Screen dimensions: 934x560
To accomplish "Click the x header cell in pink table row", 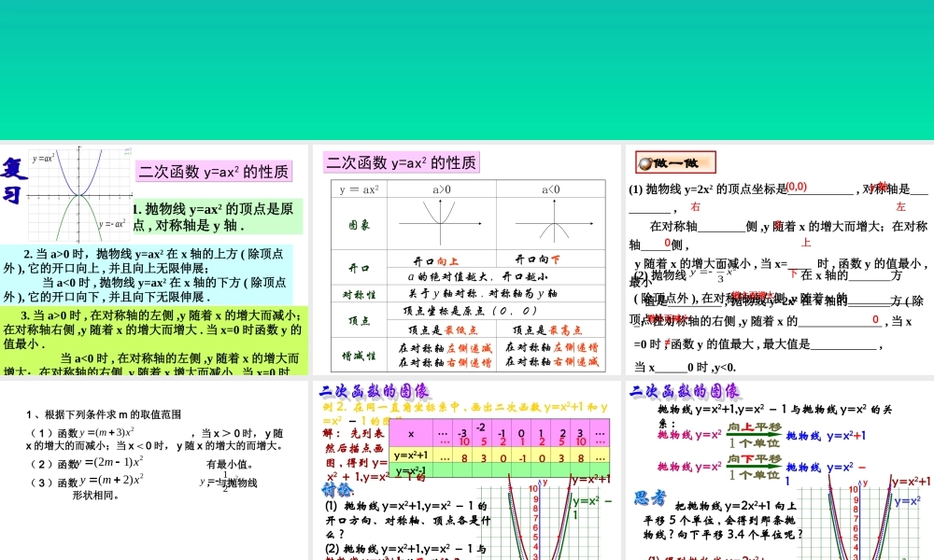I will coord(411,433).
